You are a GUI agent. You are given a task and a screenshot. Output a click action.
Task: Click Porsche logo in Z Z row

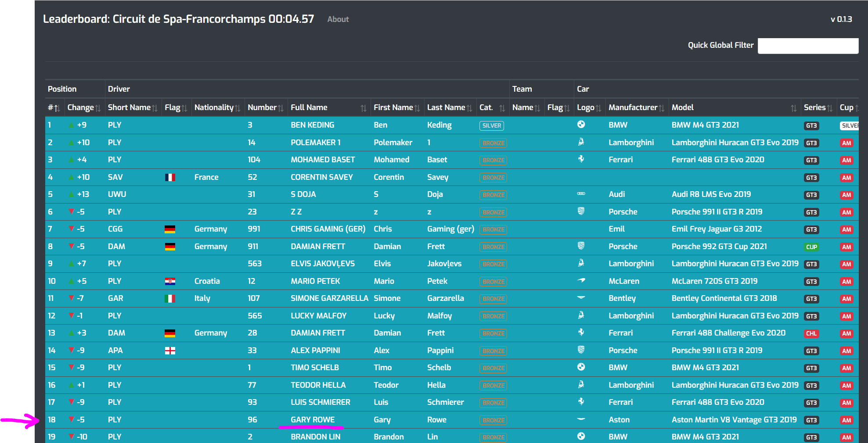coord(581,211)
